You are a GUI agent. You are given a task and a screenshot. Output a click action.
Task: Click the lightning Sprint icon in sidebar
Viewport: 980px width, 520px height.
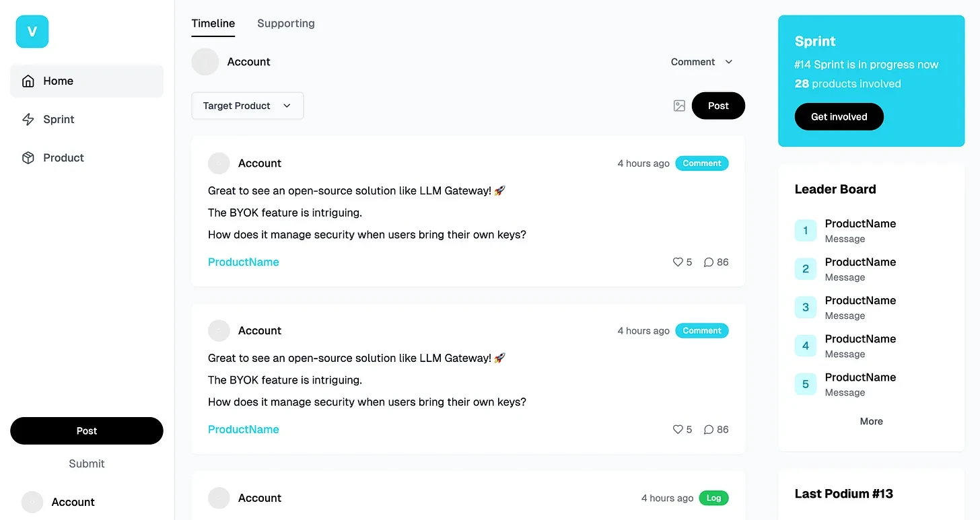click(x=28, y=120)
